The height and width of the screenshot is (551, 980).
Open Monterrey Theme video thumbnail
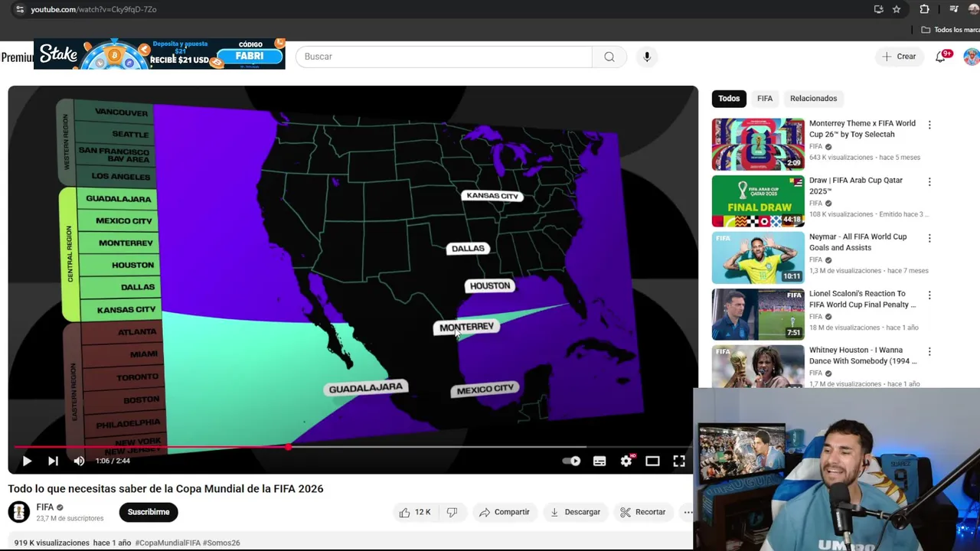tap(758, 144)
